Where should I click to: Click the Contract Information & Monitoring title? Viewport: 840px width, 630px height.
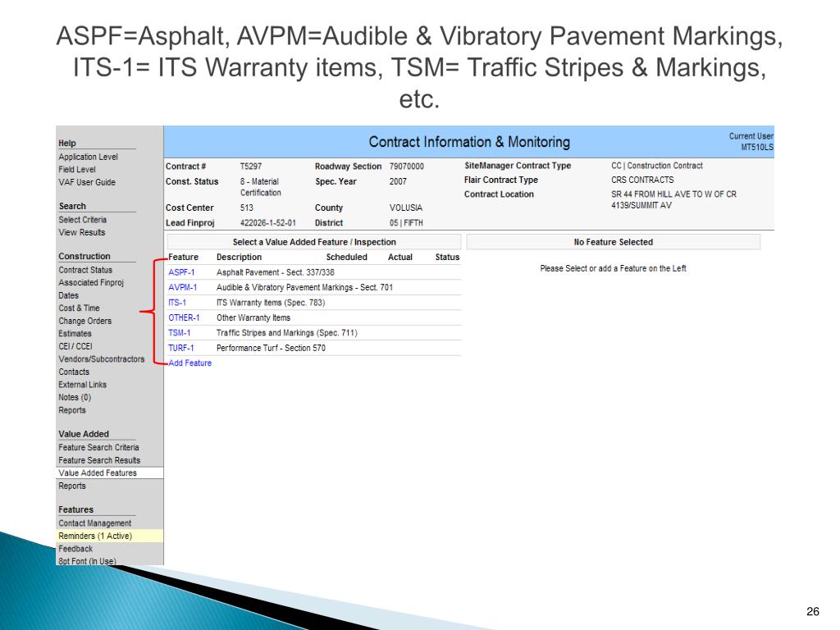pyautogui.click(x=468, y=142)
